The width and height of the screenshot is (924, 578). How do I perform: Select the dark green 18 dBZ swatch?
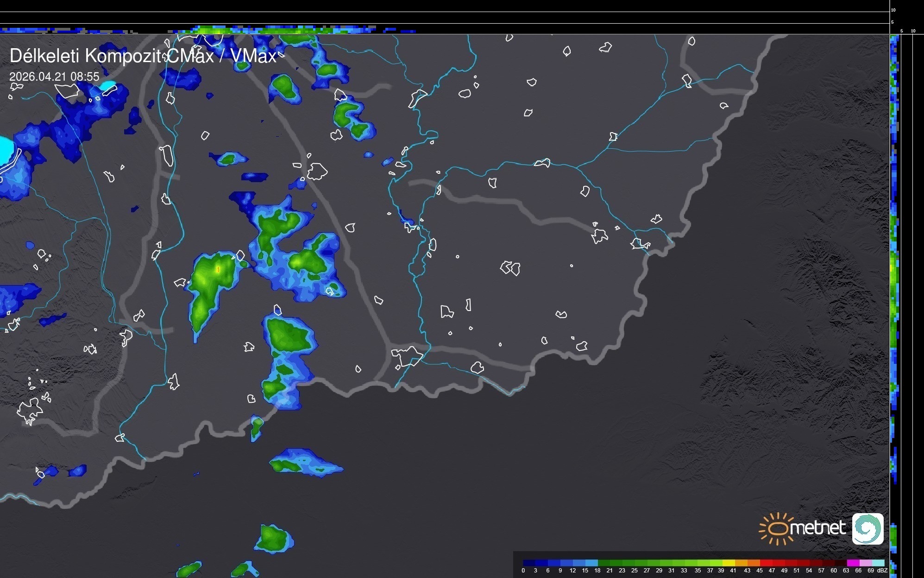(604, 563)
